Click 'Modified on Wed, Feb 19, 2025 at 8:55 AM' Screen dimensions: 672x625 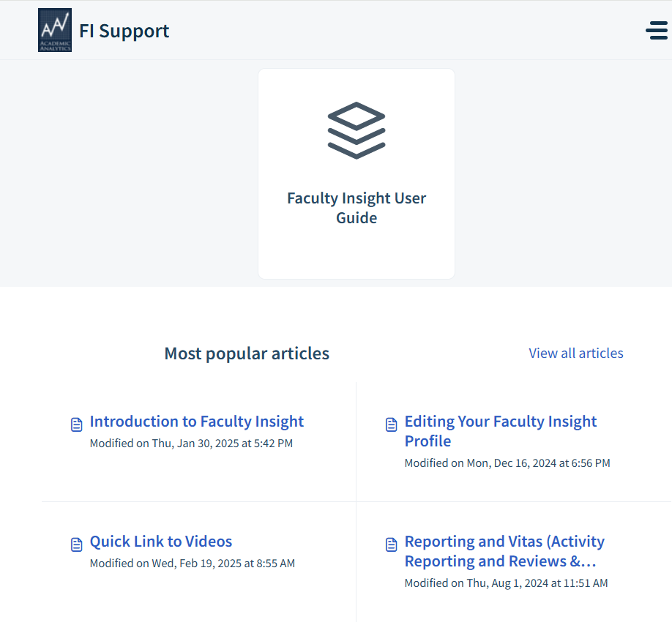click(193, 564)
